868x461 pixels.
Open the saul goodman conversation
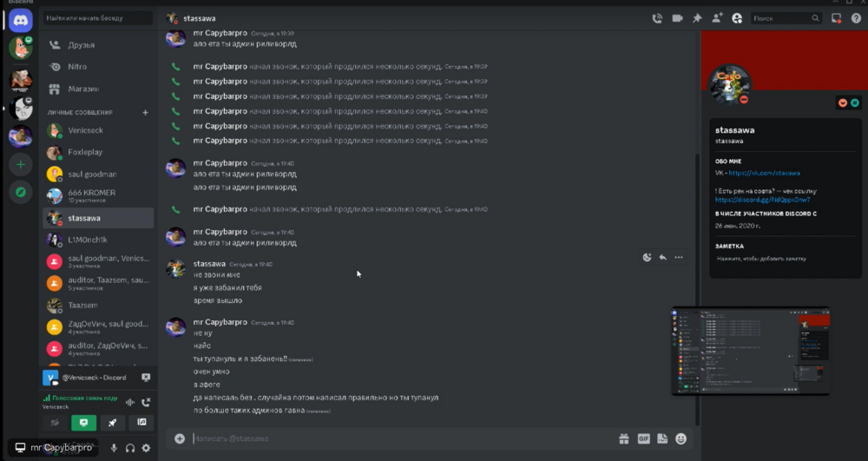pos(98,175)
